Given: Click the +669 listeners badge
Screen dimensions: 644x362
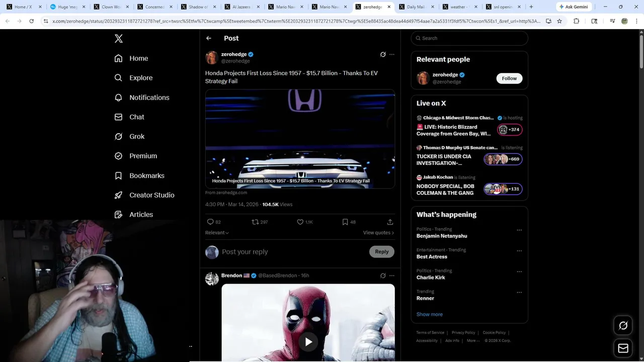Looking at the screenshot, I should pyautogui.click(x=503, y=159).
